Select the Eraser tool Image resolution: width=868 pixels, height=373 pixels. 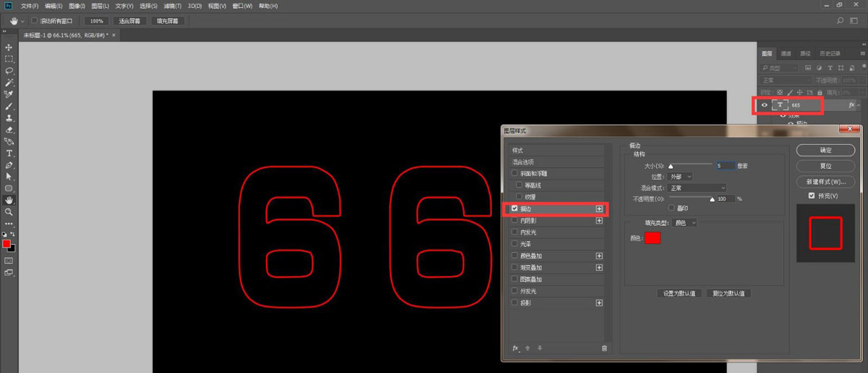pos(9,130)
